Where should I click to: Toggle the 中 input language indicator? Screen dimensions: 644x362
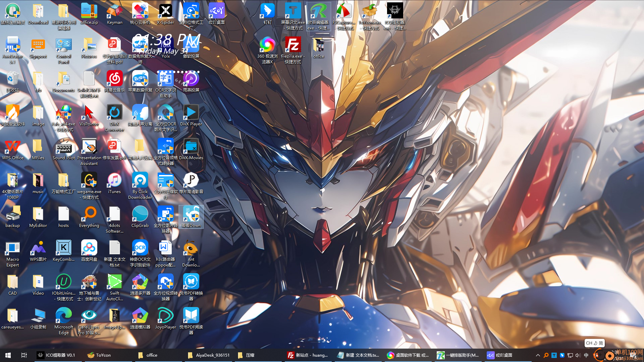point(586,355)
